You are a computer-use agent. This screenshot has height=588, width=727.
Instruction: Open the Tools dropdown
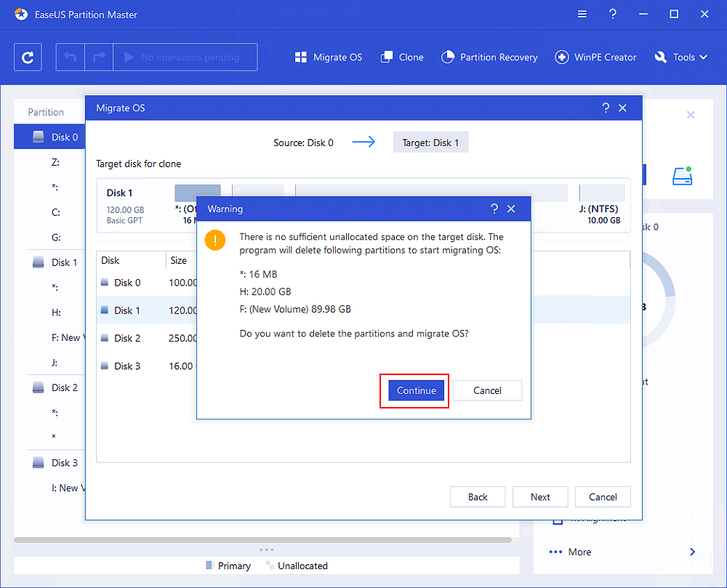pos(680,57)
